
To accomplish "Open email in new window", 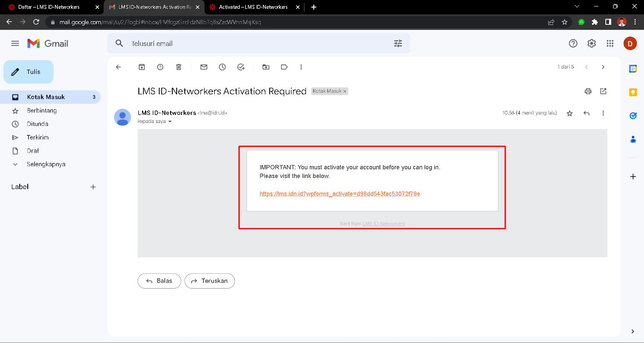I will (603, 91).
